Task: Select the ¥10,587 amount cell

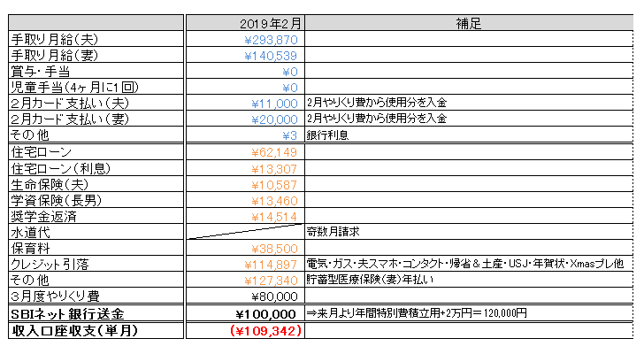Action: 245,184
